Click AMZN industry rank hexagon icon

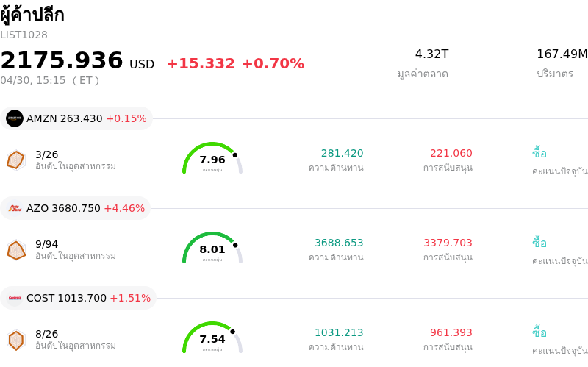pos(15,160)
